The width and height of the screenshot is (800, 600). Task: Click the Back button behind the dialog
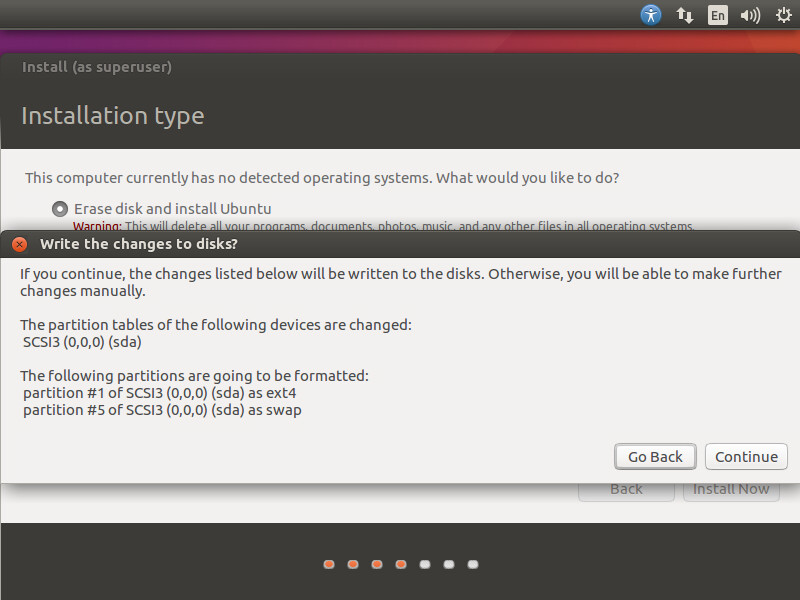[626, 489]
